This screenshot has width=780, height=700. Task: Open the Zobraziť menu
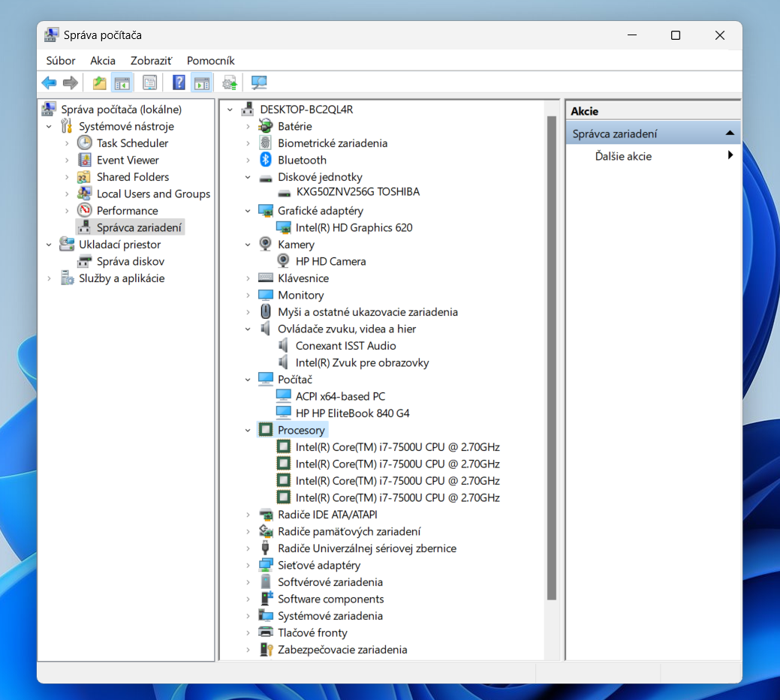tap(151, 61)
